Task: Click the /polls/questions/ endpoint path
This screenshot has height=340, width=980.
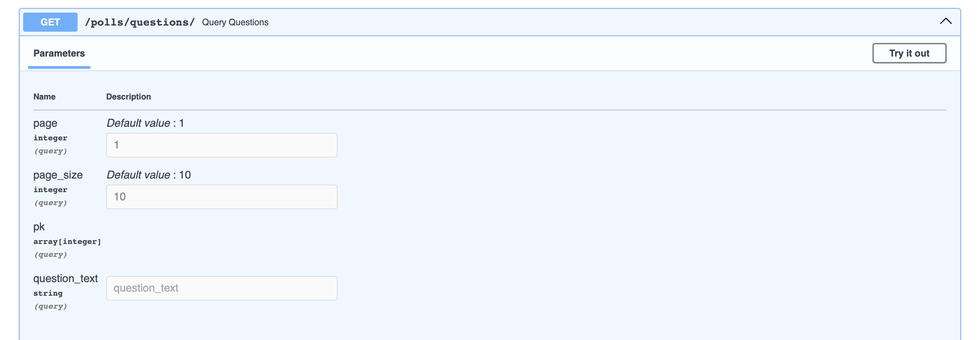Action: [140, 22]
